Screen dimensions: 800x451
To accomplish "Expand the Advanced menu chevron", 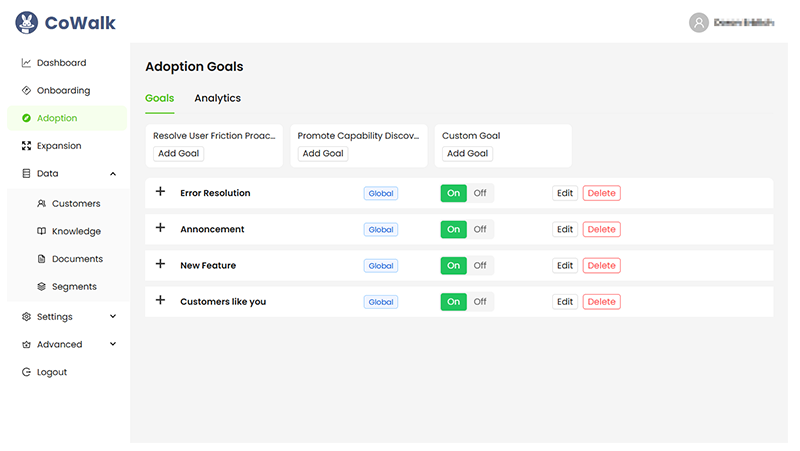I will [113, 344].
